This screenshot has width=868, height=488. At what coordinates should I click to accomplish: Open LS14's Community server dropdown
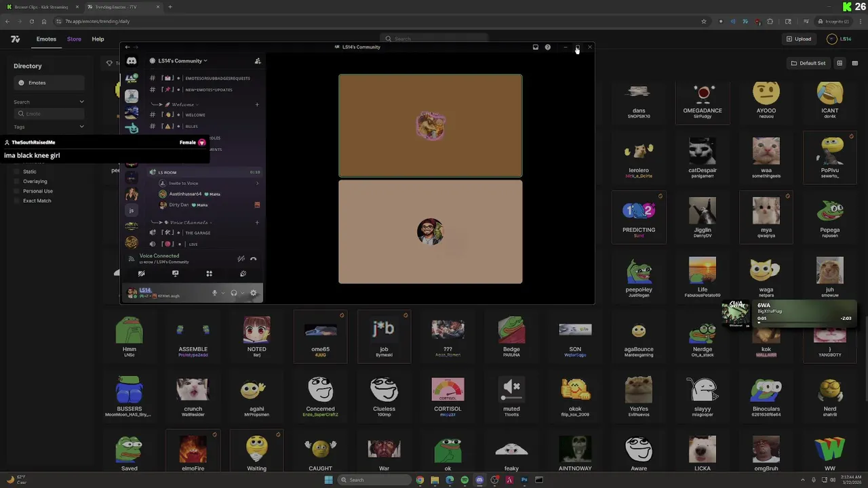click(178, 61)
